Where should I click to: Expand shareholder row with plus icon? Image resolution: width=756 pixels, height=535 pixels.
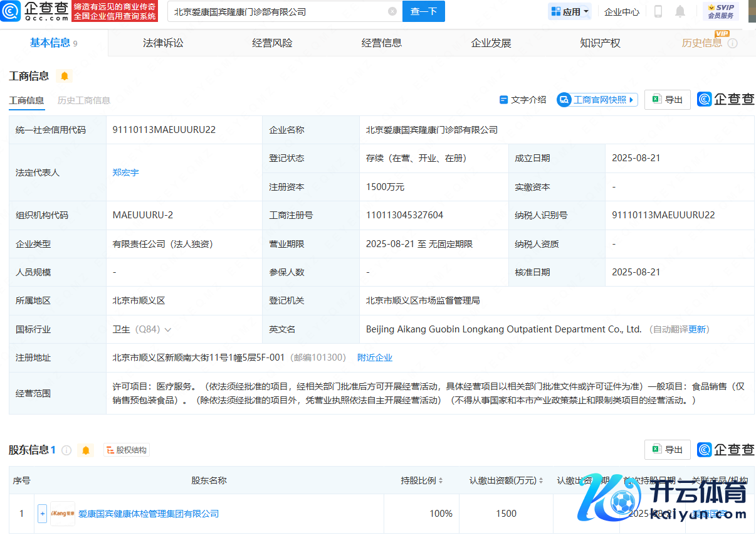click(42, 514)
